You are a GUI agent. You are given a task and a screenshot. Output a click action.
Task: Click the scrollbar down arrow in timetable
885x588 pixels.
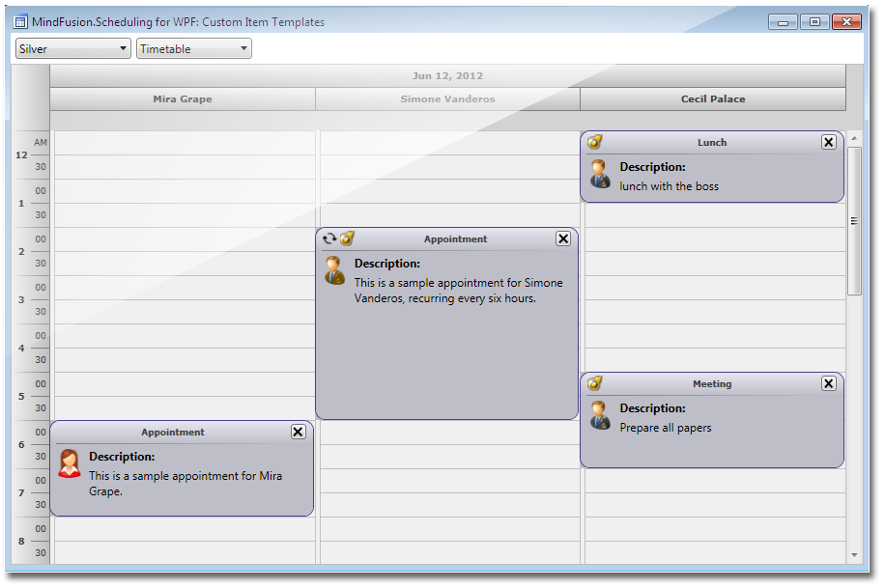pyautogui.click(x=853, y=555)
